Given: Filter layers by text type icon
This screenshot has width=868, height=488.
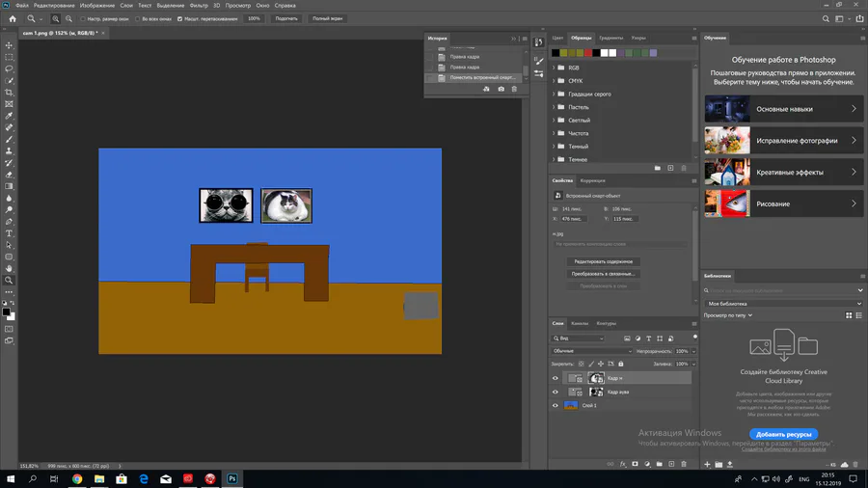Looking at the screenshot, I should 649,339.
